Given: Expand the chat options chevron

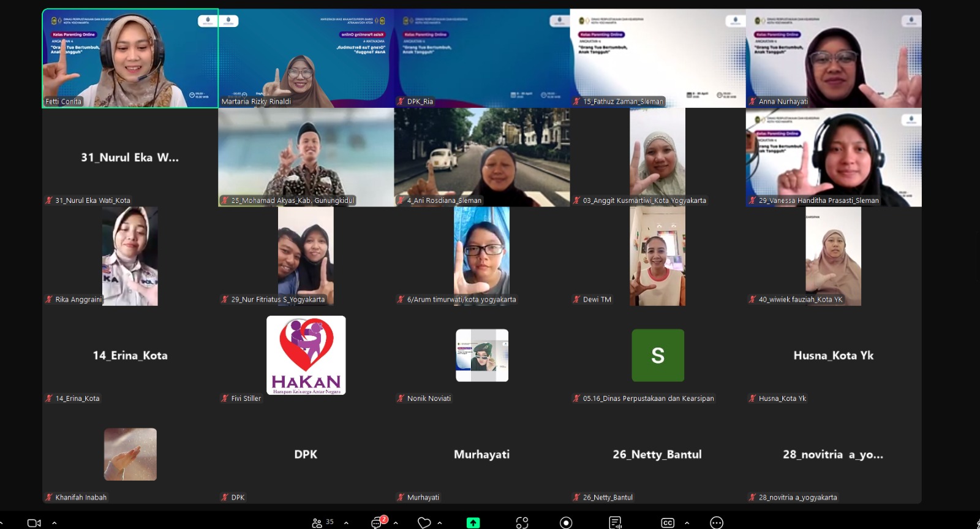Looking at the screenshot, I should coord(396,523).
